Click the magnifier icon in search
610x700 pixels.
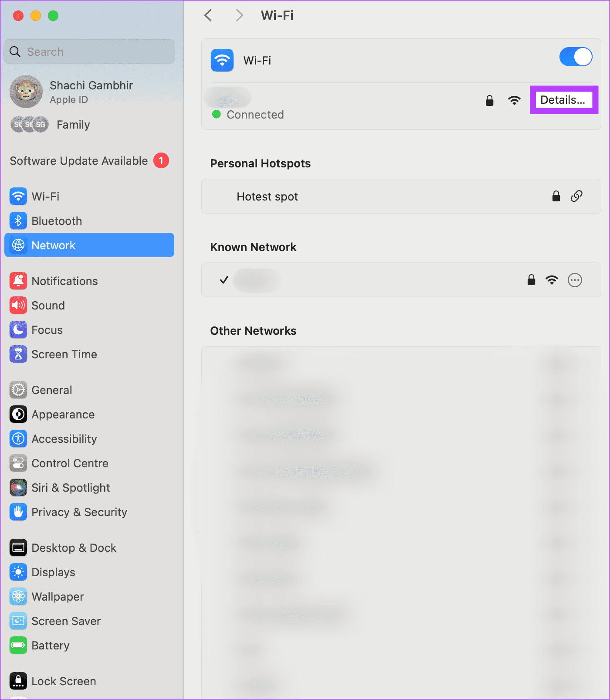pos(15,51)
